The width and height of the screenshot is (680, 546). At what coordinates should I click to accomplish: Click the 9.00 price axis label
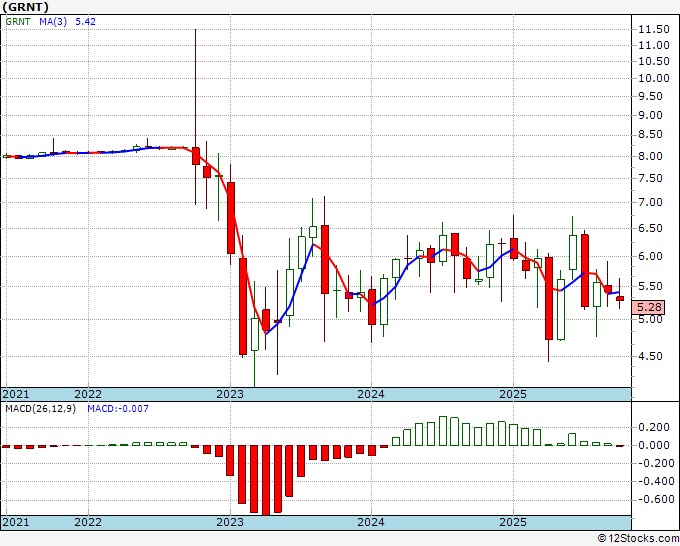click(651, 115)
